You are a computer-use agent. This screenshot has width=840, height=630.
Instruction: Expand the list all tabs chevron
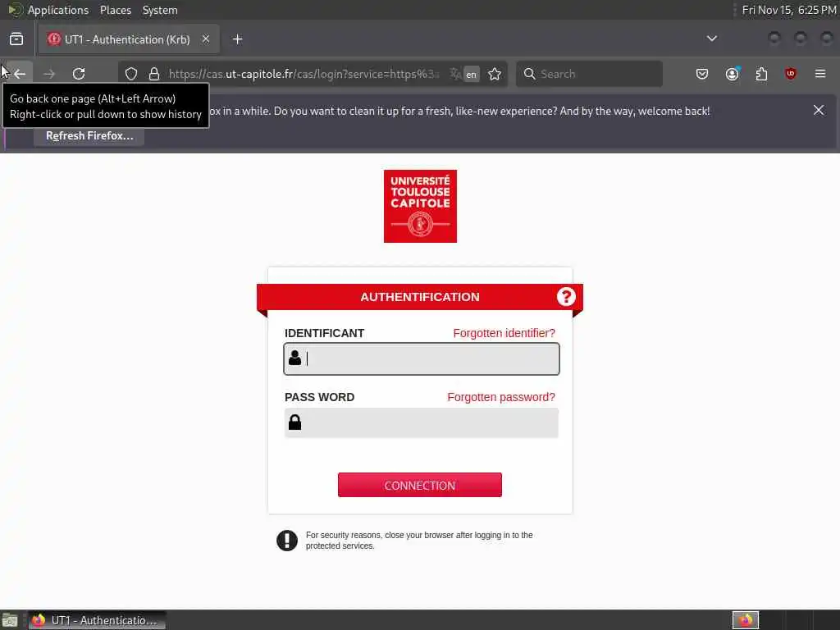[712, 39]
